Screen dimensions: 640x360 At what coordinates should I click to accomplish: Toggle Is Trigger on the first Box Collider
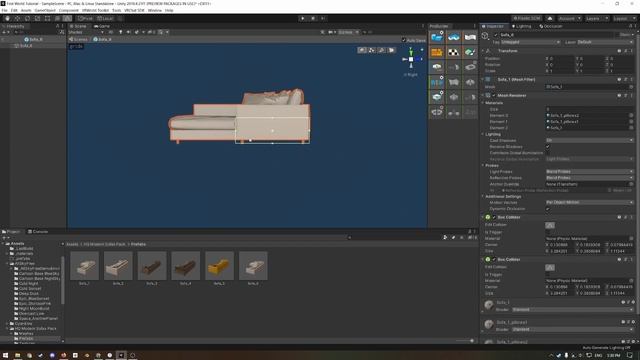pyautogui.click(x=548, y=232)
